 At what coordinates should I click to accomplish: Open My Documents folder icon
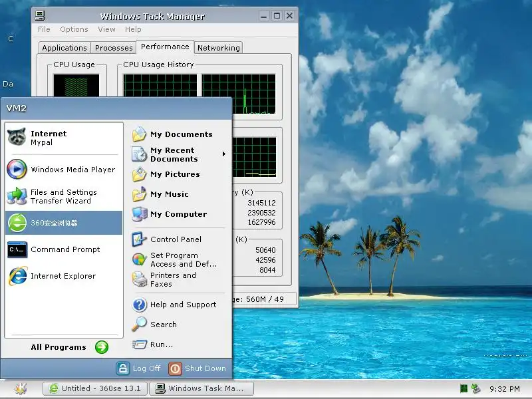[x=139, y=134]
